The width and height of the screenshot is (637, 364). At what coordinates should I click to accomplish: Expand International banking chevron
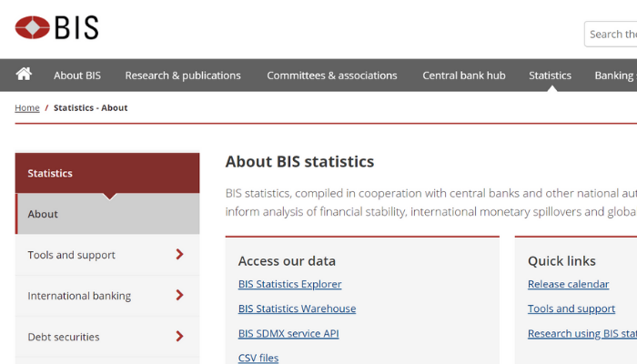[179, 295]
